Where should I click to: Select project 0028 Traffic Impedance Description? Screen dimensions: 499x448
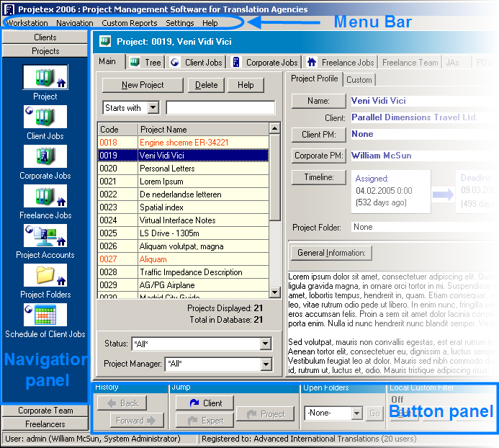tap(184, 272)
